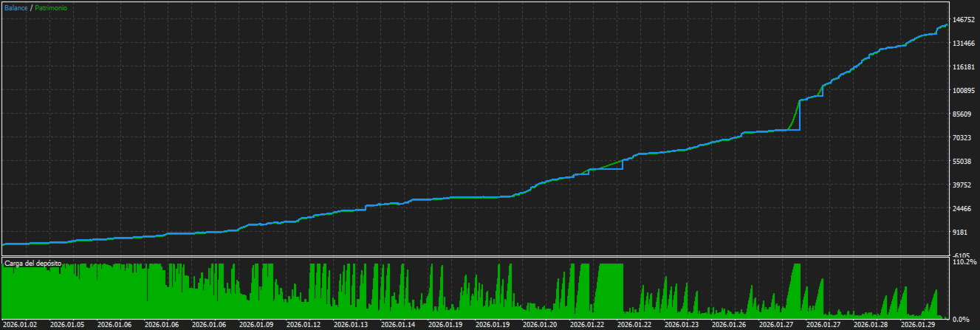The image size is (980, 330).
Task: Click the 2026.01.09 date label
Action: tap(256, 324)
